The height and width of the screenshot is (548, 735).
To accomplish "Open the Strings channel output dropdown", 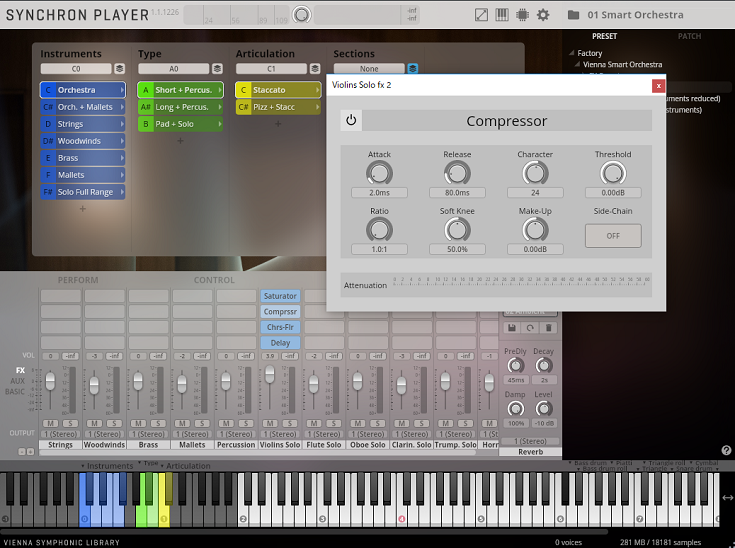I will pos(60,434).
